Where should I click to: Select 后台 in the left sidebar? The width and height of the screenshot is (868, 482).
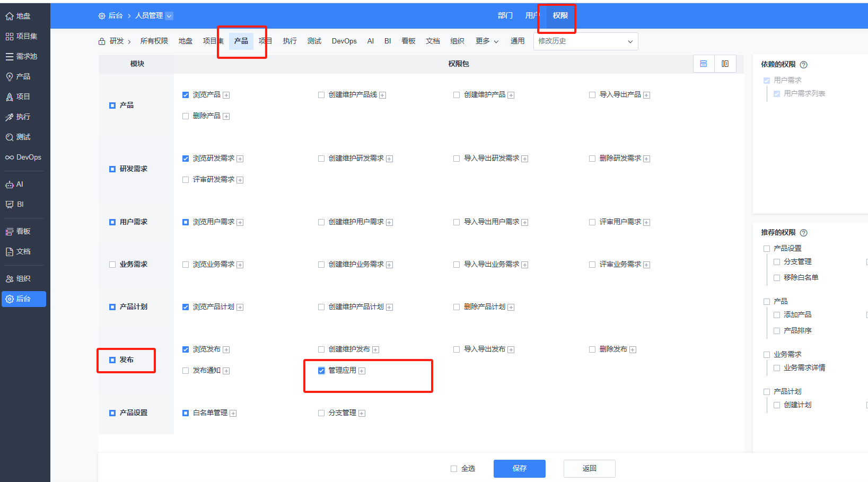[24, 299]
